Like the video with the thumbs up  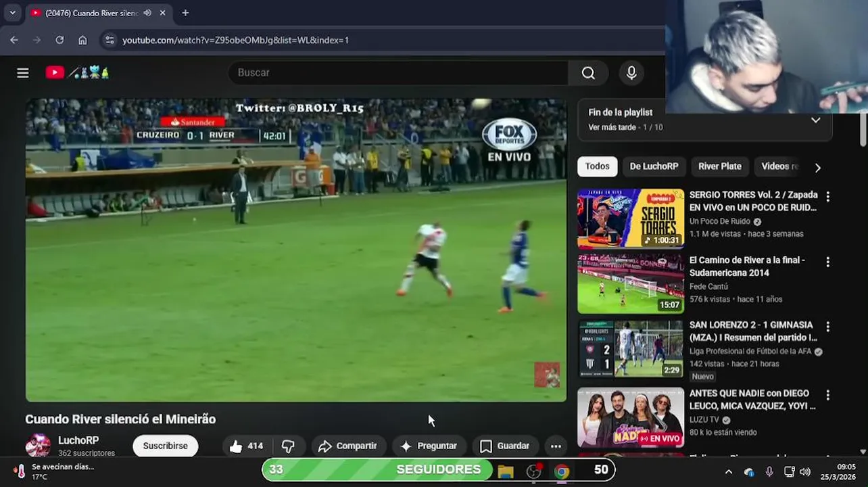(x=246, y=446)
